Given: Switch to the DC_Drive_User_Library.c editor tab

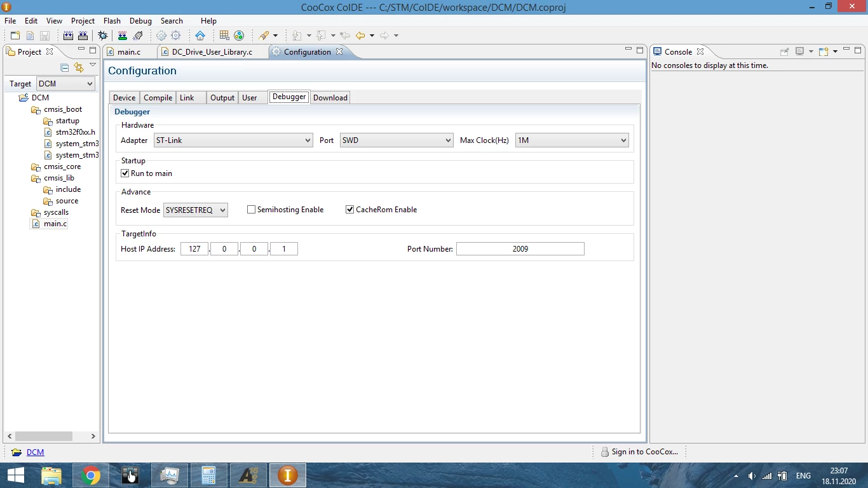Looking at the screenshot, I should pos(212,52).
